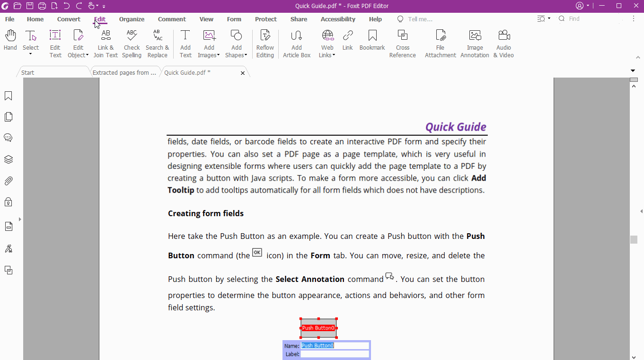
Task: Switch to the Protect tab
Action: [266, 19]
